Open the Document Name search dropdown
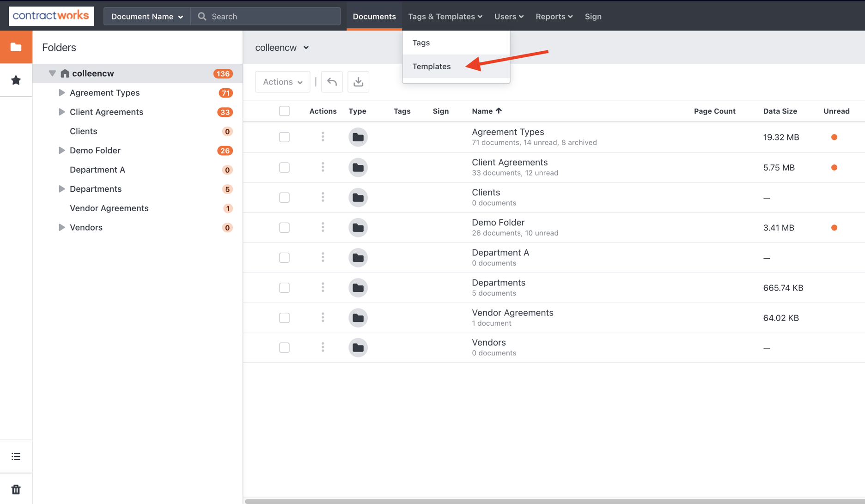The image size is (865, 504). (146, 16)
